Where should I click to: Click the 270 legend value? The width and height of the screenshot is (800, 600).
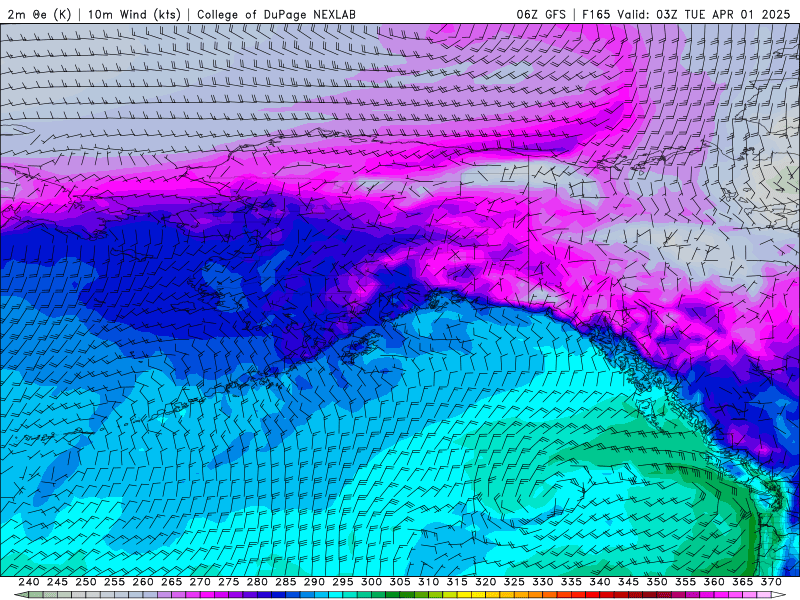coord(200,582)
